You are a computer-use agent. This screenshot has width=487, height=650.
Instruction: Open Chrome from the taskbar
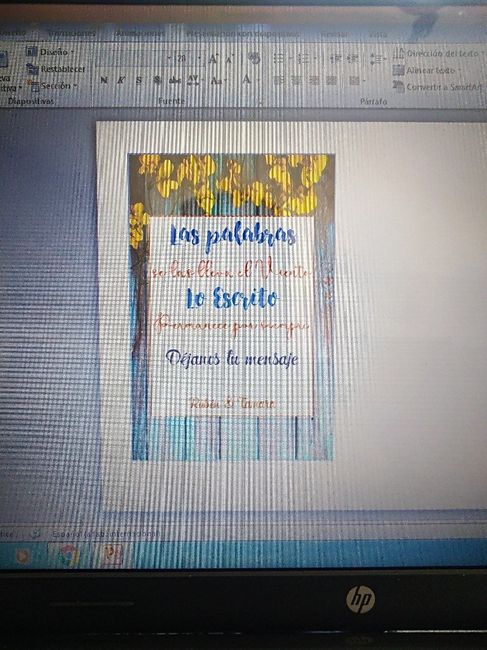coord(68,555)
